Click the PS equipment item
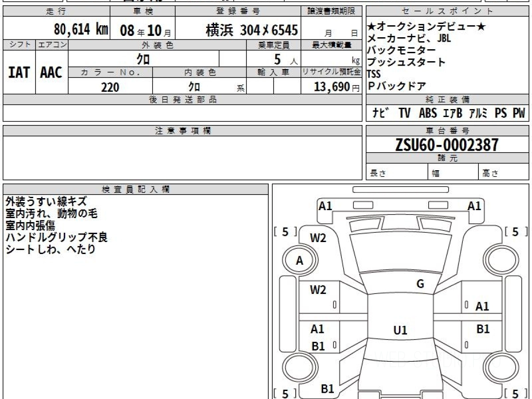The width and height of the screenshot is (532, 399). pyautogui.click(x=501, y=113)
